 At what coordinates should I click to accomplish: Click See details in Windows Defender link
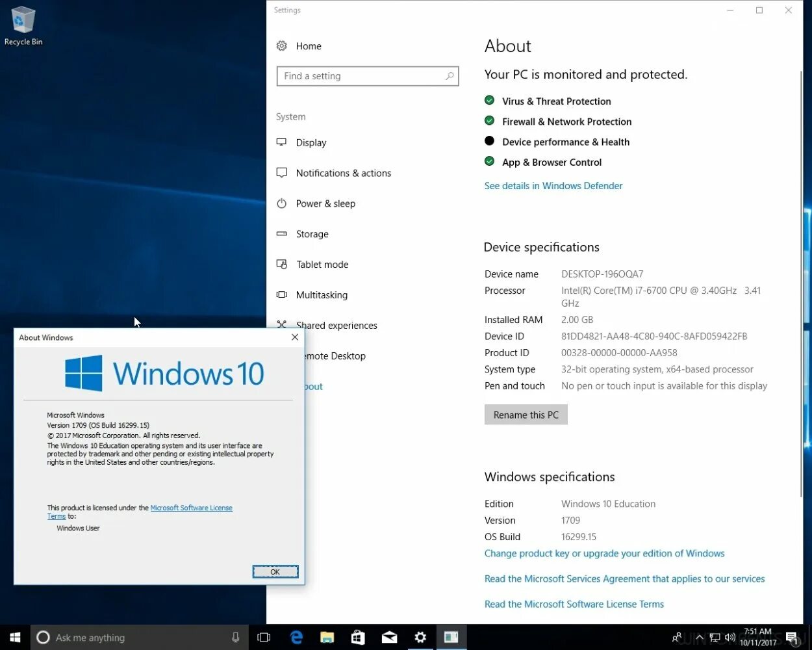(553, 186)
